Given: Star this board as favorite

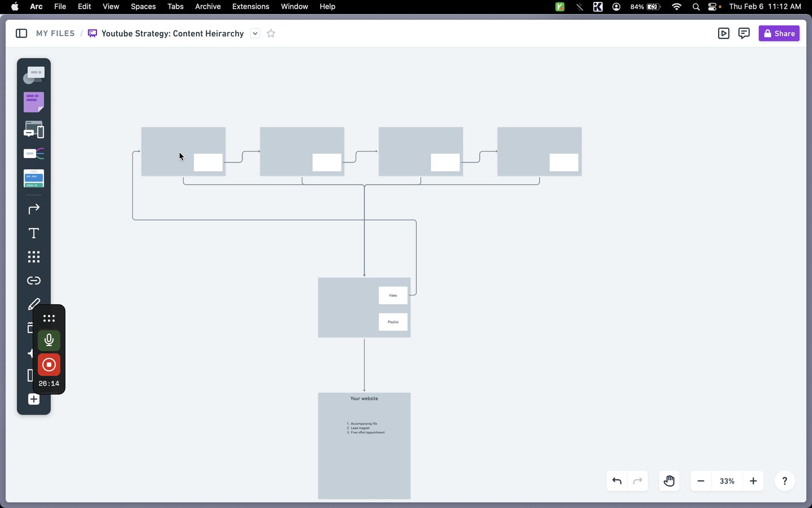Looking at the screenshot, I should coord(271,34).
